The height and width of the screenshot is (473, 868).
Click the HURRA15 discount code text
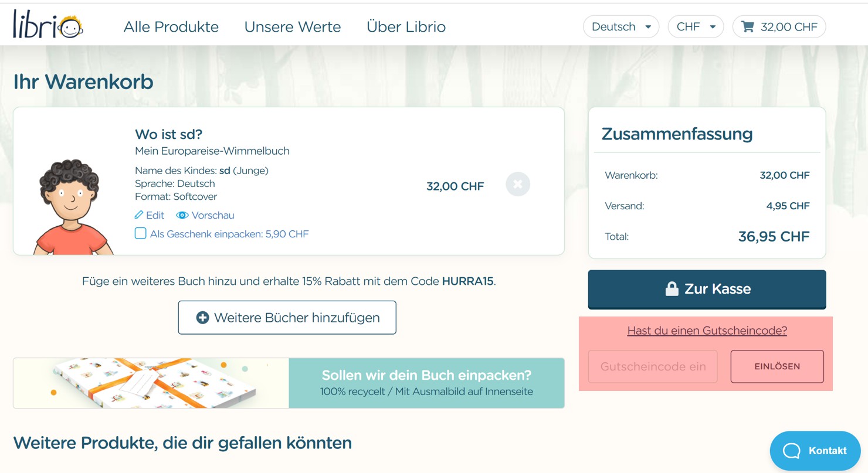coord(467,281)
